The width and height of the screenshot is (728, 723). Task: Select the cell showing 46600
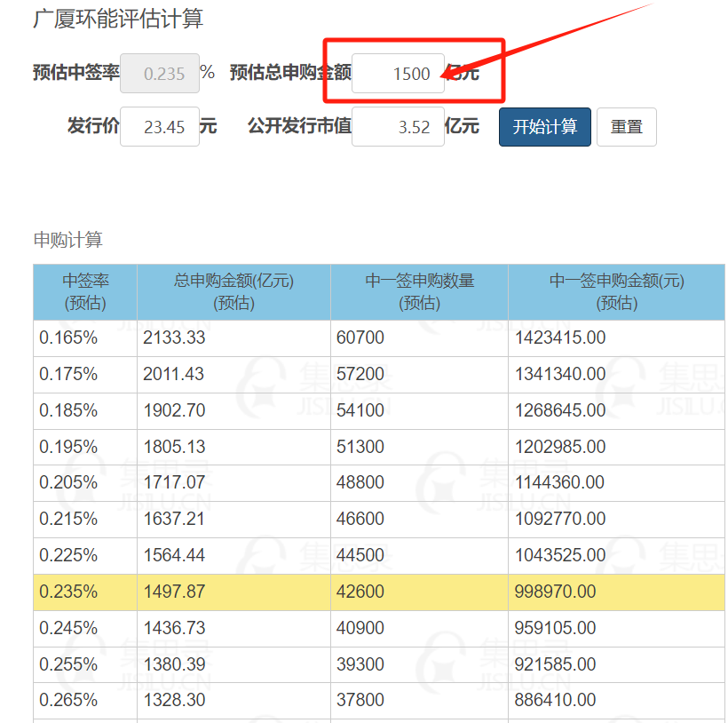(419, 520)
